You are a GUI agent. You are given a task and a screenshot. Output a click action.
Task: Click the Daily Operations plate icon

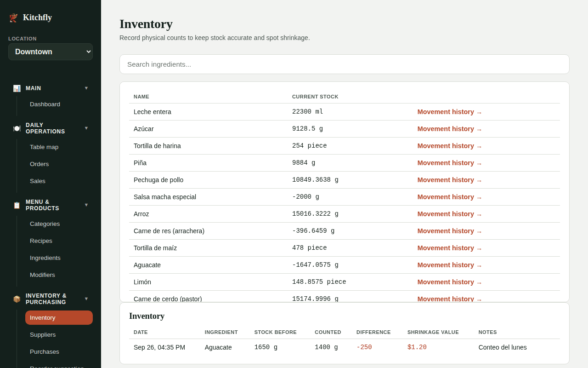tap(17, 128)
